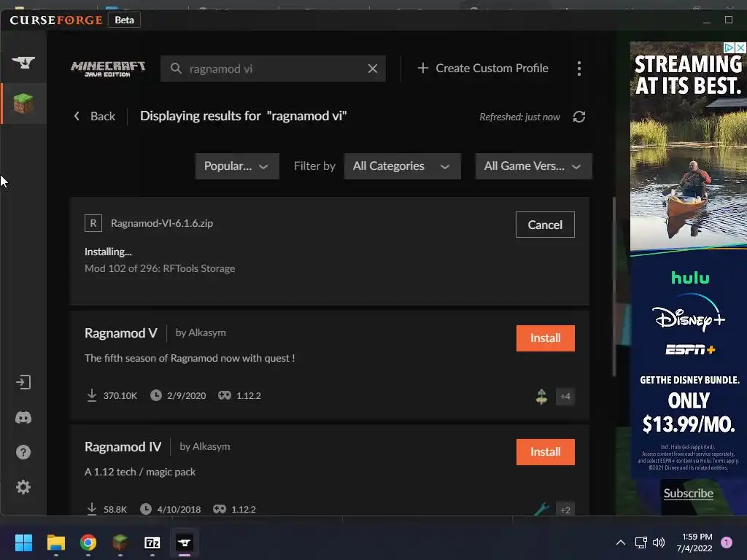Go back using the Back button
The height and width of the screenshot is (560, 747).
coord(95,116)
